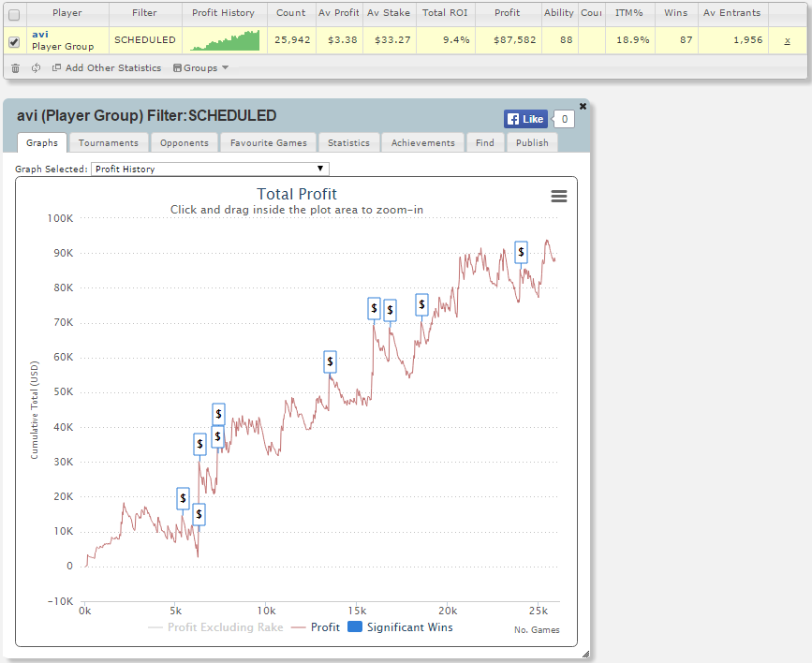Toggle the select-all checkbox in table header
812x663 pixels.
(14, 15)
